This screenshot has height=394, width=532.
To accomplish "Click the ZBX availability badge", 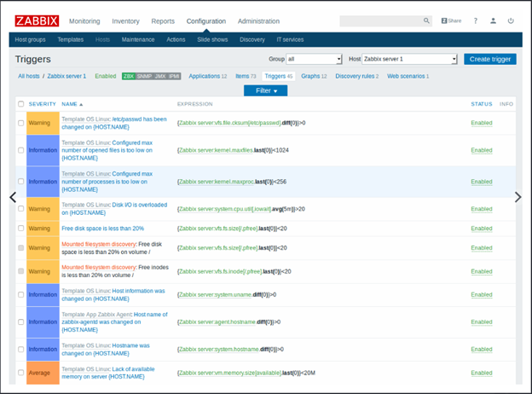I will click(129, 77).
